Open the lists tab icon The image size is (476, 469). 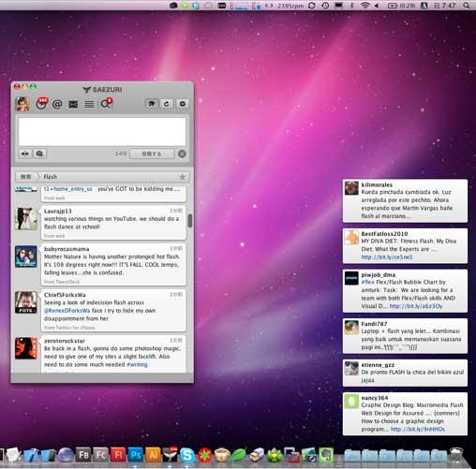point(89,104)
